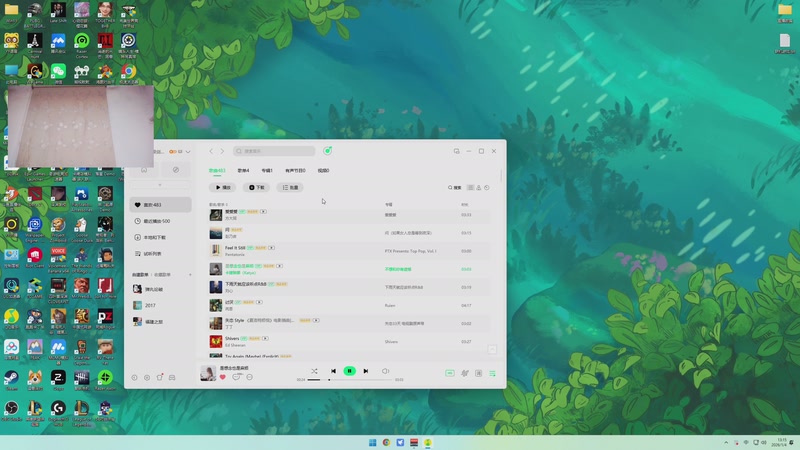
Task: Click the Play all button
Action: tap(222, 187)
